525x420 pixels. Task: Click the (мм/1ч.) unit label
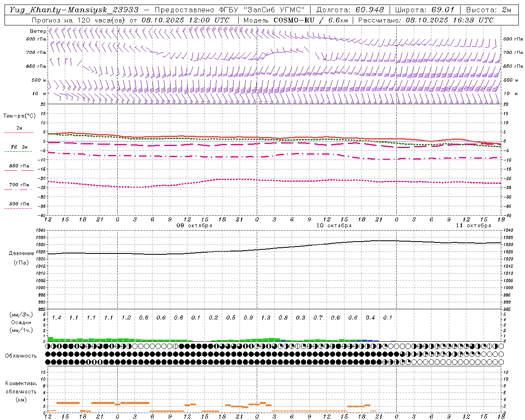click(21, 330)
